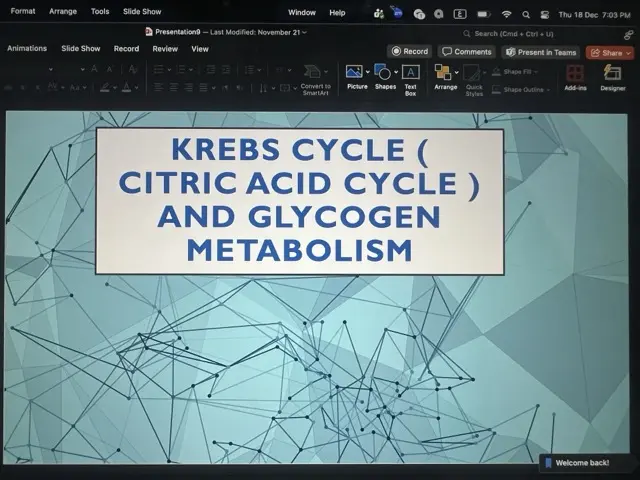Toggle center text alignment

[x=173, y=87]
